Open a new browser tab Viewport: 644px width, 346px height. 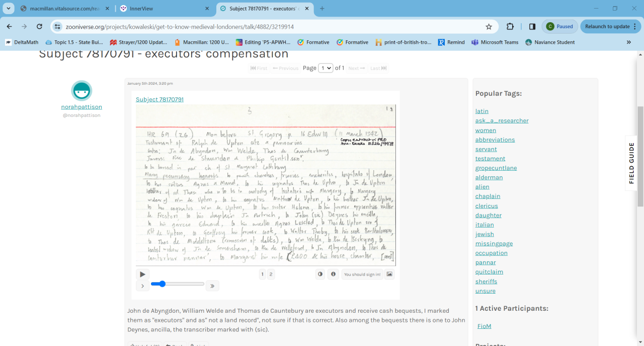pyautogui.click(x=322, y=9)
